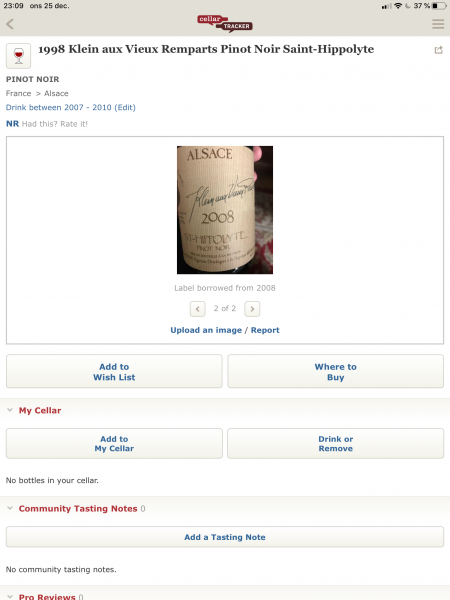Tap the red wine glass icon
The height and width of the screenshot is (600, 450).
tap(18, 56)
